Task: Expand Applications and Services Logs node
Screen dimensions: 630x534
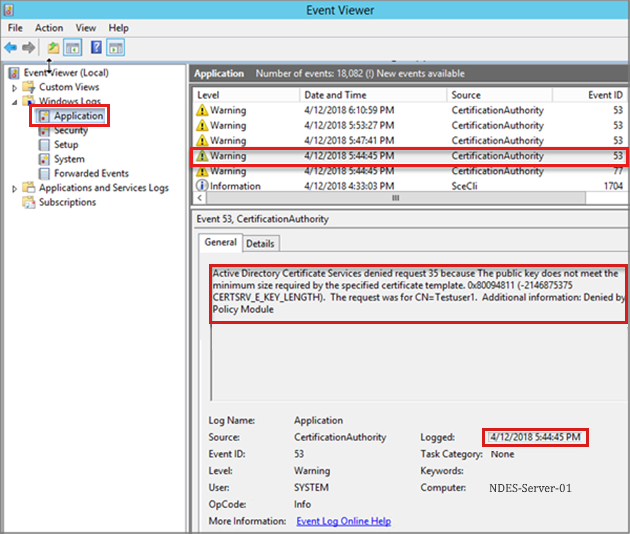Action: 14,188
